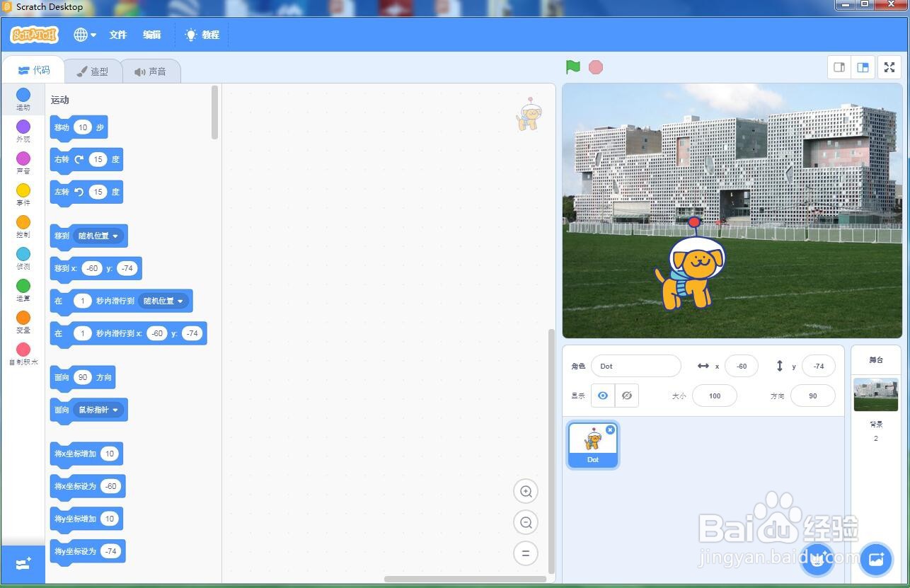Click the Scratch Desktop title bar icon
The height and width of the screenshot is (588, 910).
click(8, 6)
